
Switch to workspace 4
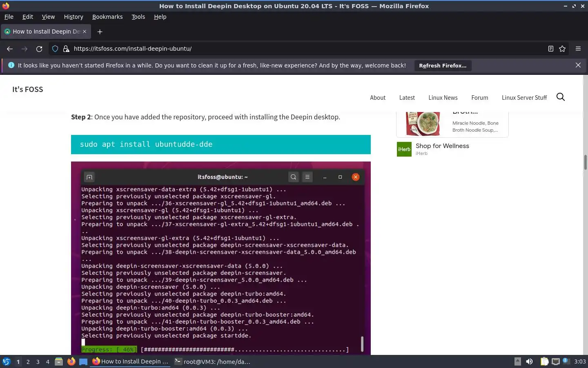(48, 361)
